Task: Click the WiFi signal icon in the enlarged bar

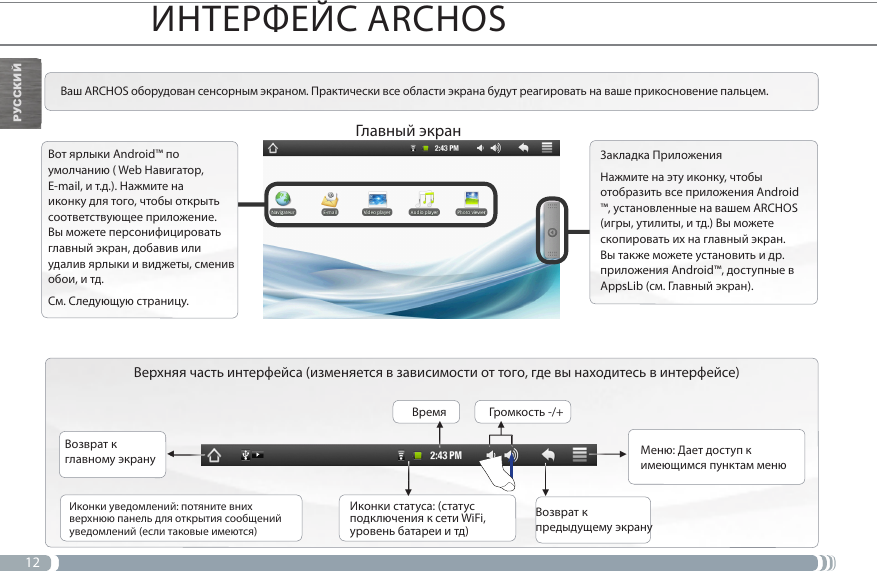Action: pyautogui.click(x=401, y=455)
